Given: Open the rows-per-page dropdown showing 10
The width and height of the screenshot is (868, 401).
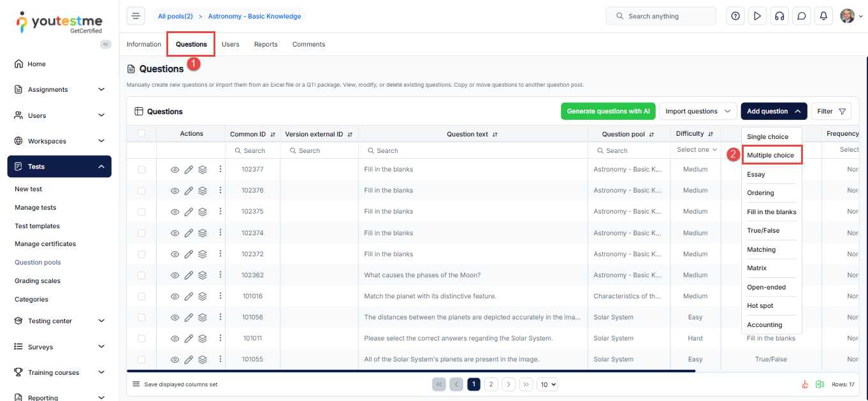Looking at the screenshot, I should (547, 384).
